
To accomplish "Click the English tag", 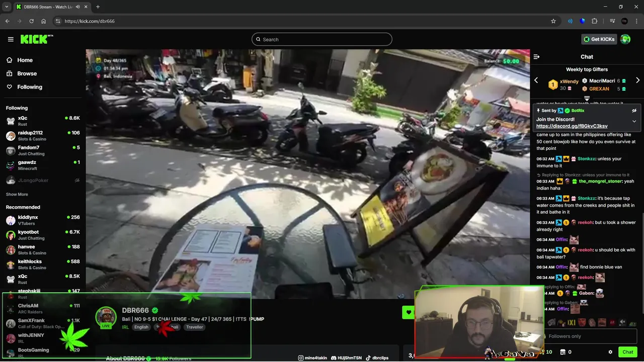I will click(141, 327).
